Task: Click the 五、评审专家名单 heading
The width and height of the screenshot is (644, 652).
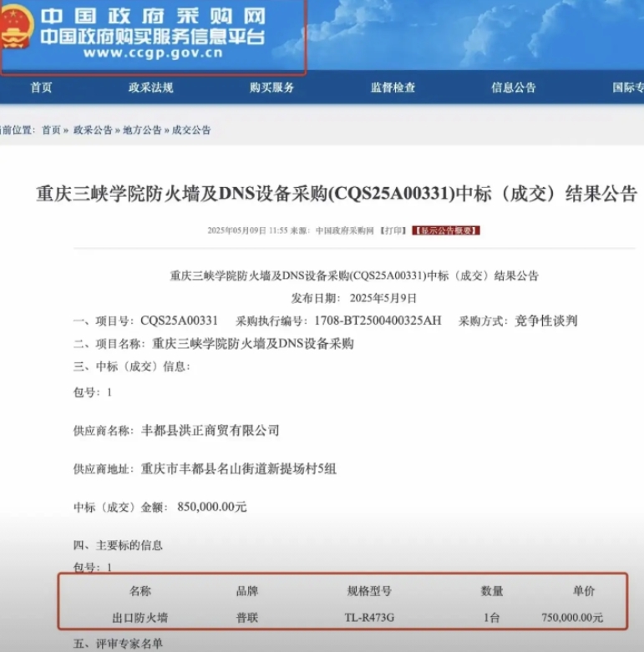Action: [x=118, y=644]
